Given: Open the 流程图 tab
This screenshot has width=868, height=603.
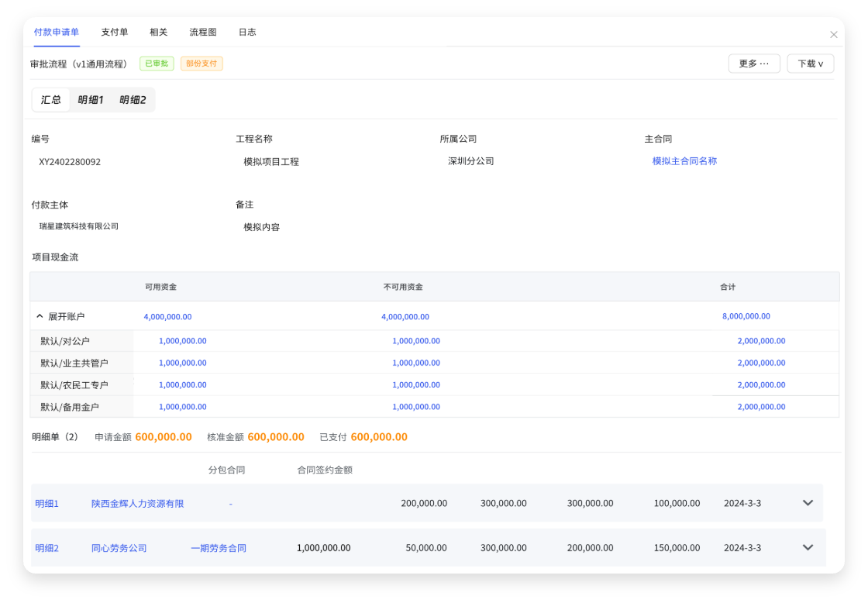Looking at the screenshot, I should tap(203, 33).
